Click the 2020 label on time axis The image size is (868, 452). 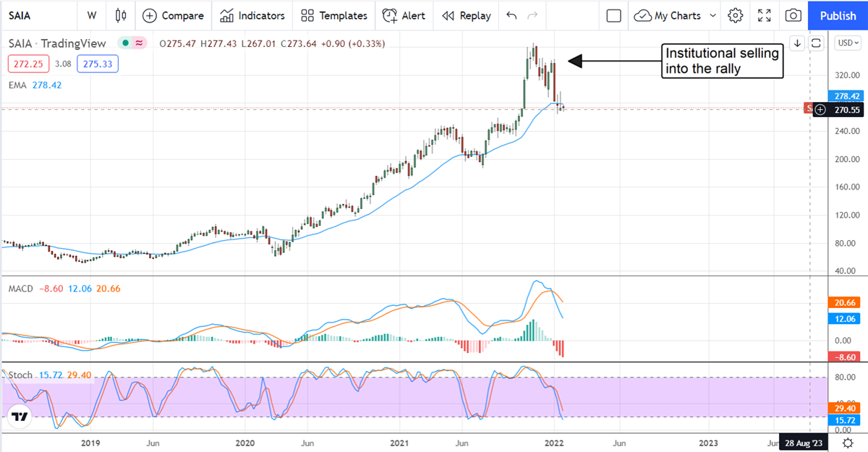tap(245, 442)
